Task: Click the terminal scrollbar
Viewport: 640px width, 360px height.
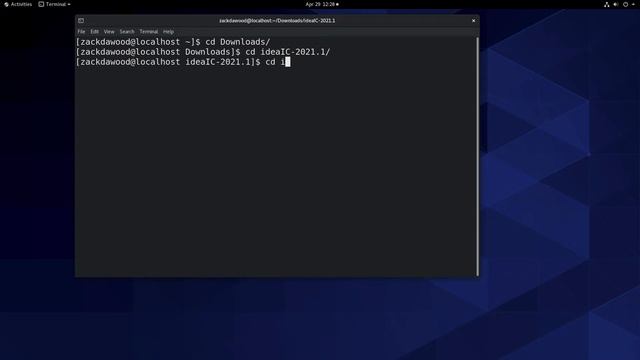Action: pyautogui.click(x=477, y=157)
